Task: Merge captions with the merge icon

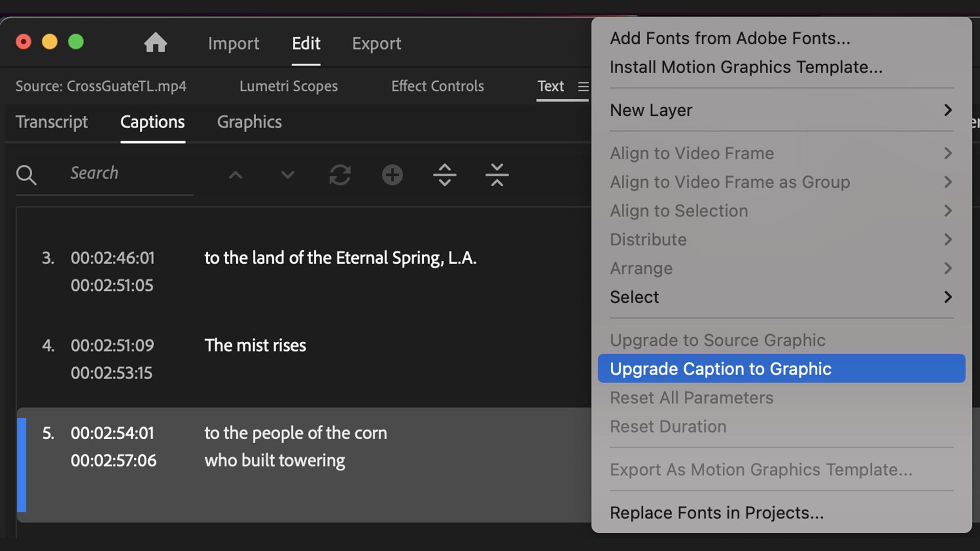Action: point(497,175)
